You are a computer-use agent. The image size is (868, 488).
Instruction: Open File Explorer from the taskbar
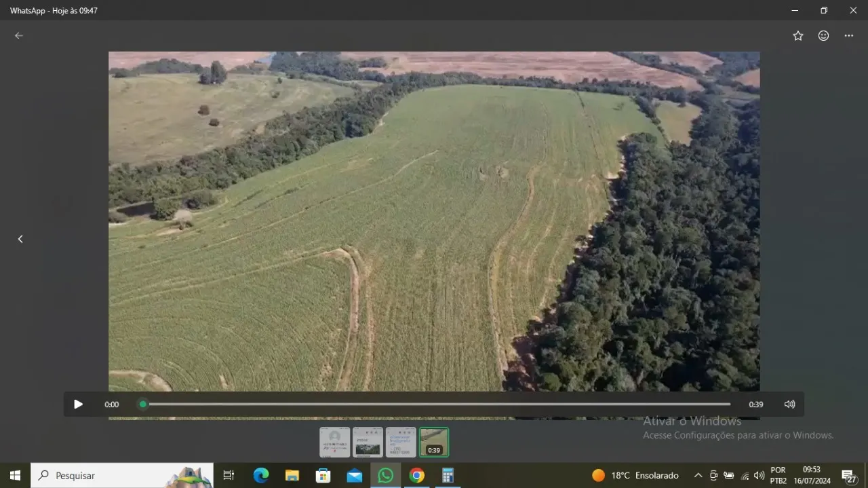[x=292, y=476]
